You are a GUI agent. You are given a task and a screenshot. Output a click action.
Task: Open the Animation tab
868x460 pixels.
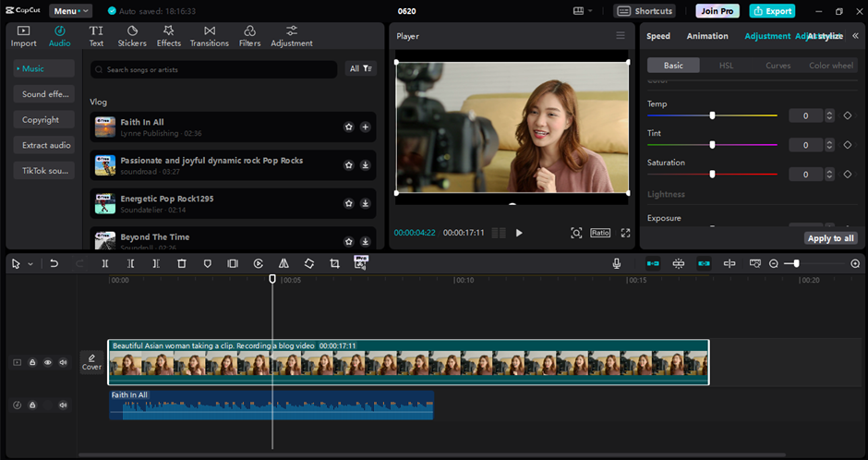707,36
